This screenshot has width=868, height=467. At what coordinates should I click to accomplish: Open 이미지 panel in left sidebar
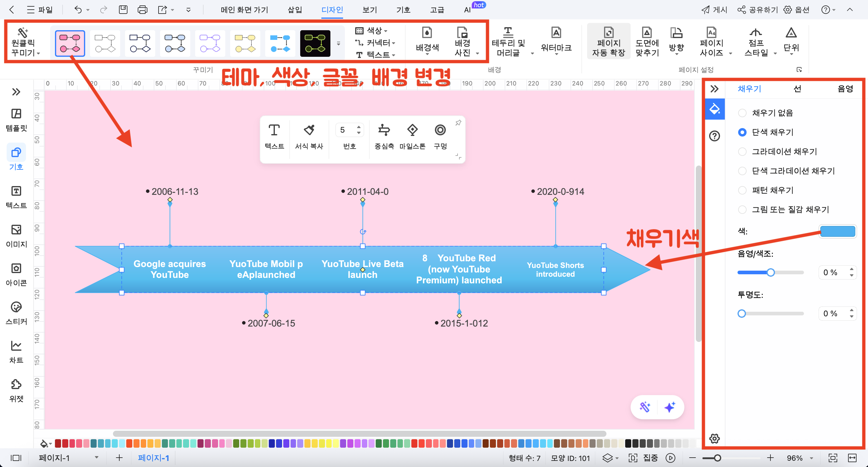tap(16, 236)
